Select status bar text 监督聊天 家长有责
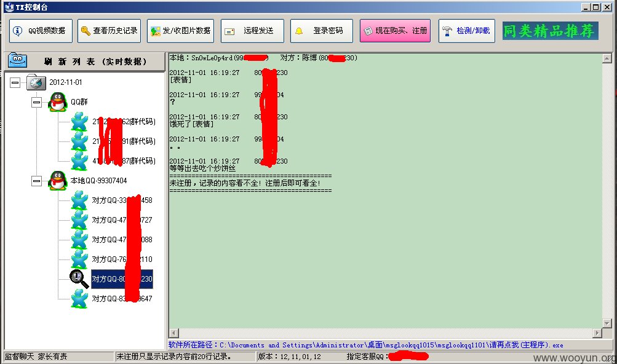The width and height of the screenshot is (617, 364). [36, 357]
